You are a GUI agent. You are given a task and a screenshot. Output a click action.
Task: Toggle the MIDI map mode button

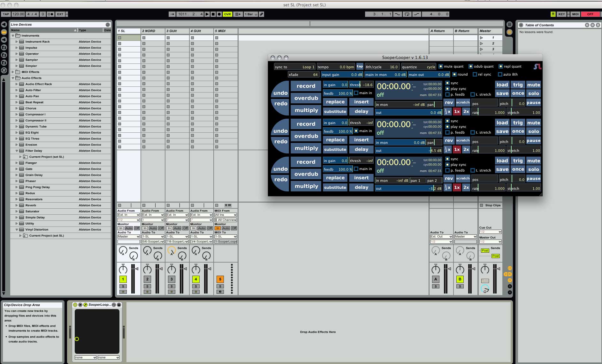click(x=575, y=14)
